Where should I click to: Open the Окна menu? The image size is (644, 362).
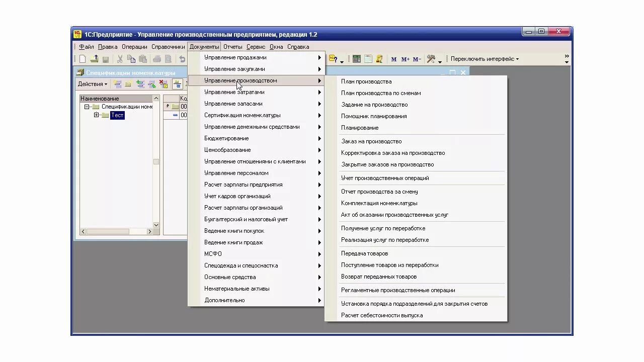coord(276,47)
